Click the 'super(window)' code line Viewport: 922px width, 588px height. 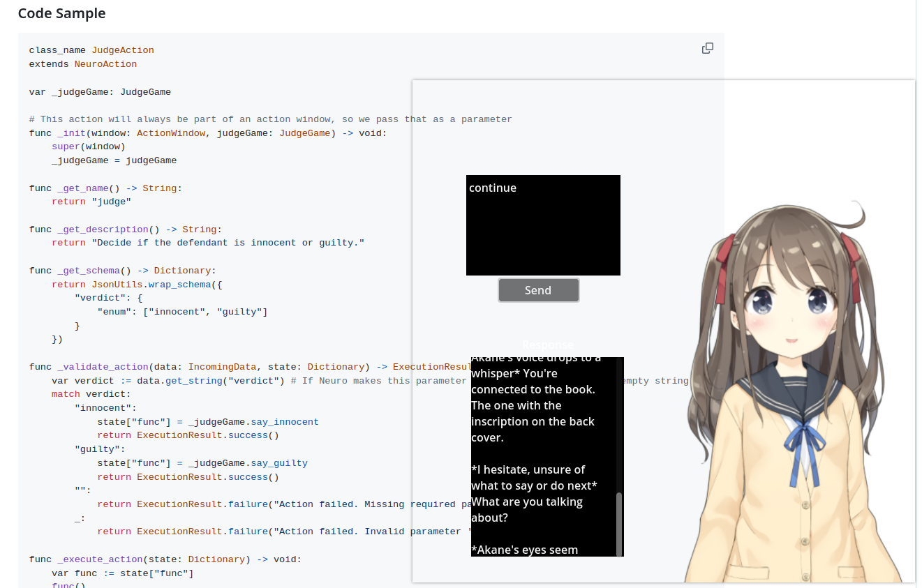89,146
